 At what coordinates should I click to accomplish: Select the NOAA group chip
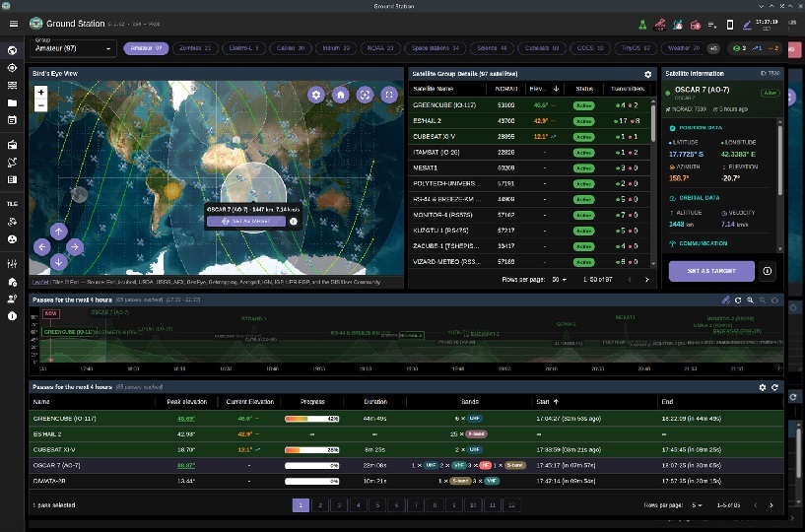376,47
